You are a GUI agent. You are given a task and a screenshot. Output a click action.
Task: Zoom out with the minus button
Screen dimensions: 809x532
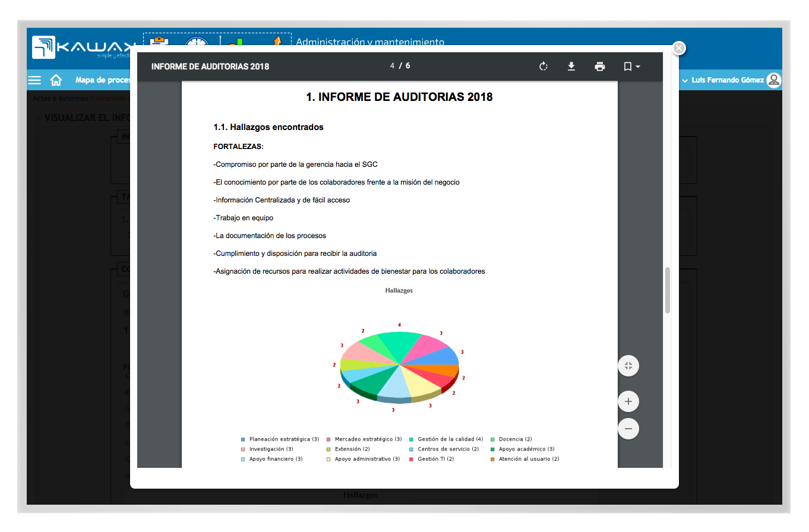pos(628,428)
